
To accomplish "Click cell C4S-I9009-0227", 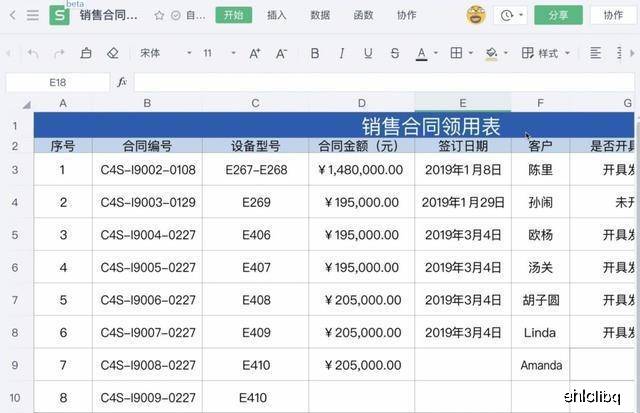I will tap(148, 398).
